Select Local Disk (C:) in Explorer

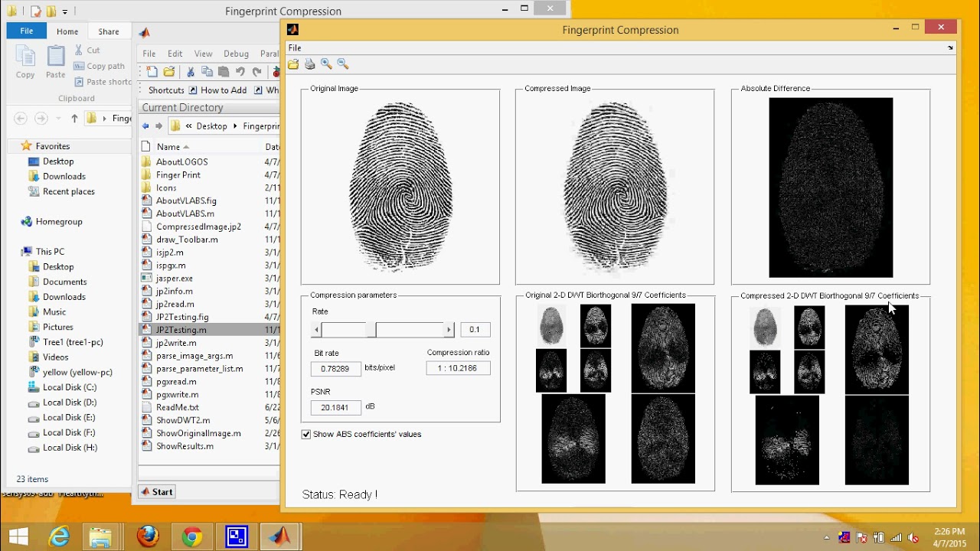pyautogui.click(x=70, y=387)
